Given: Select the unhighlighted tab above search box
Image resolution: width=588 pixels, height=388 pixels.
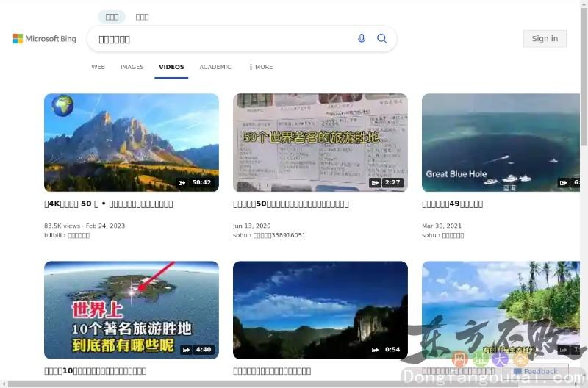Looking at the screenshot, I should pos(142,17).
